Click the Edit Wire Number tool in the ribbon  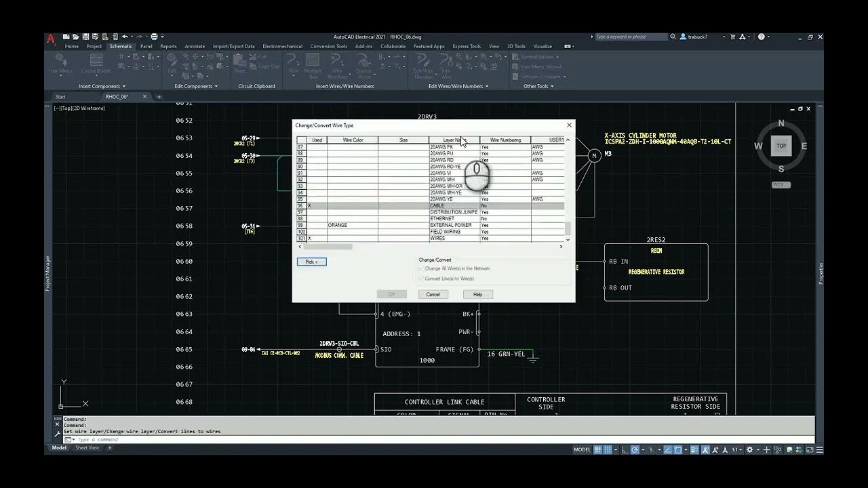coord(423,64)
